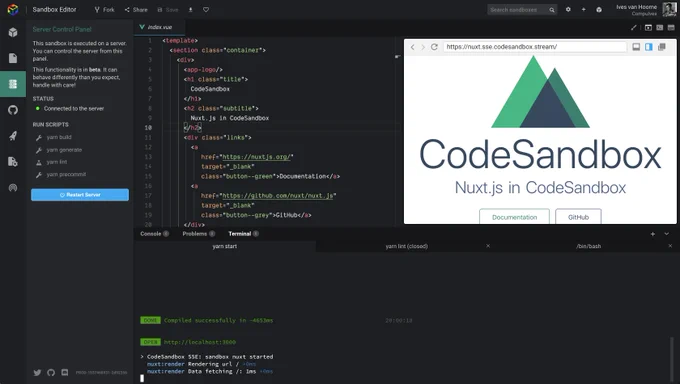Open the GitHub sidebar panel icon
680x384 pixels.
coord(13,110)
